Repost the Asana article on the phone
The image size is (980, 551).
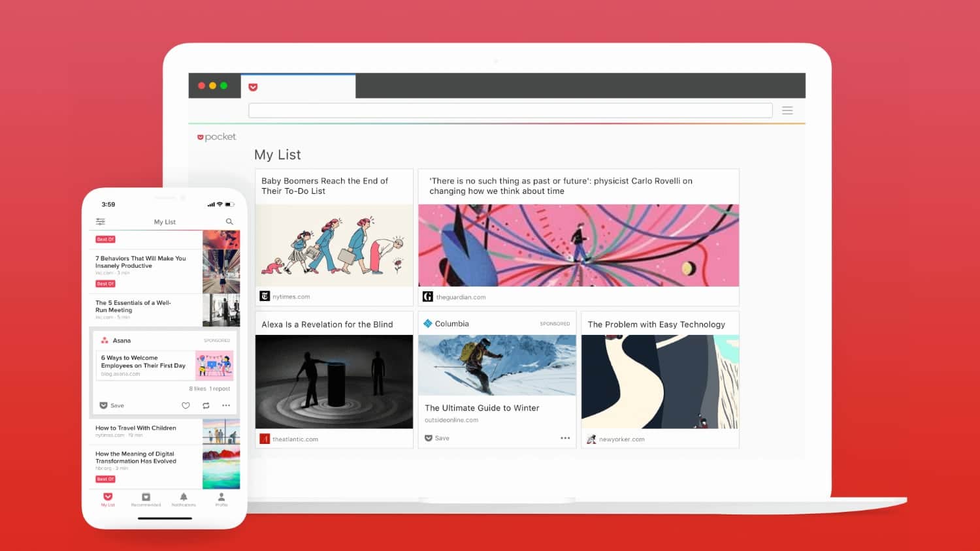(x=206, y=405)
